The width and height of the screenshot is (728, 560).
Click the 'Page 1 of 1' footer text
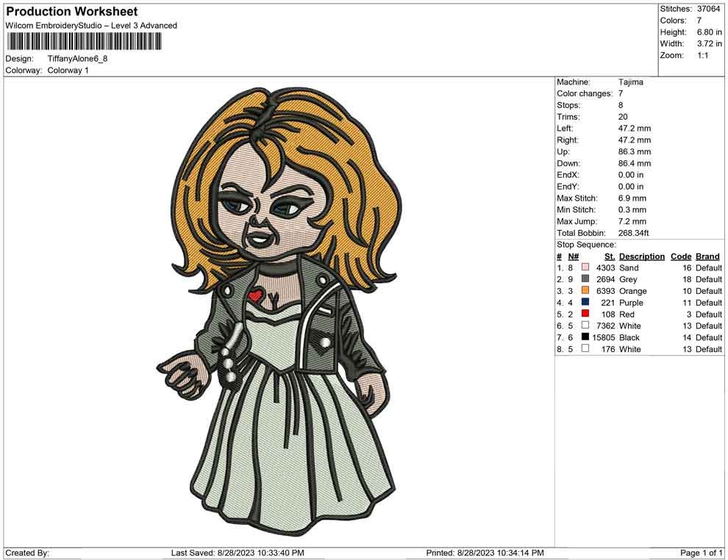coord(701,553)
